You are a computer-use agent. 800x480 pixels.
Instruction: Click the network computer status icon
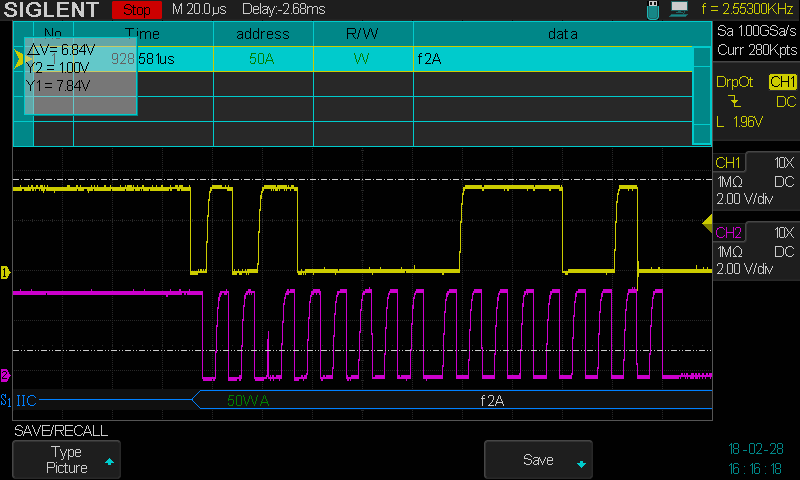point(679,9)
